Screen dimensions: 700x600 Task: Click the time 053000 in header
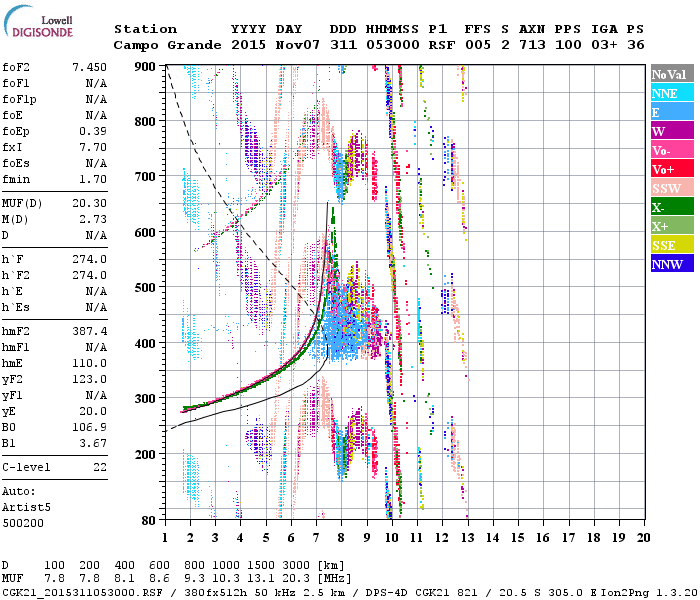[393, 45]
